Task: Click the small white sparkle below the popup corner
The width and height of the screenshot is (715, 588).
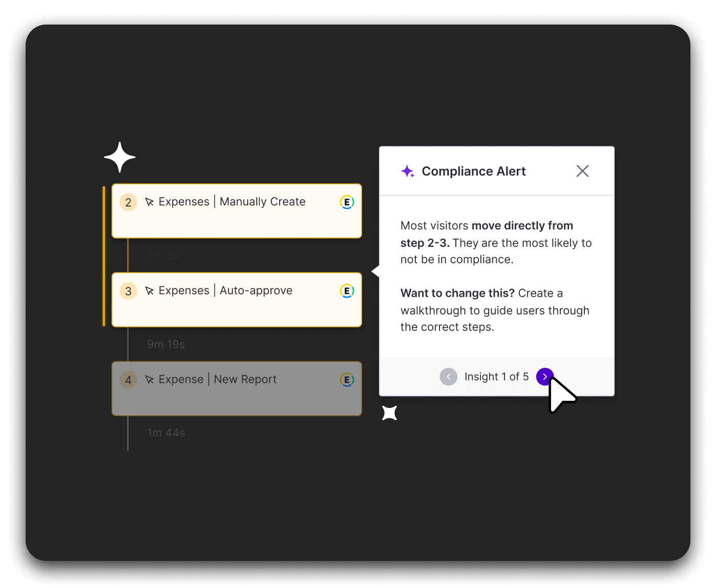Action: click(x=390, y=413)
